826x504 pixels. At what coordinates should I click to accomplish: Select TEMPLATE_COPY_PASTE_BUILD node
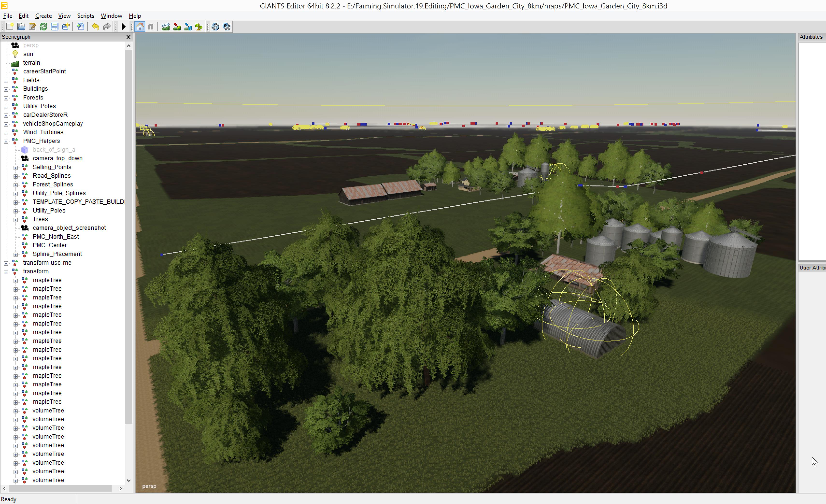[78, 202]
